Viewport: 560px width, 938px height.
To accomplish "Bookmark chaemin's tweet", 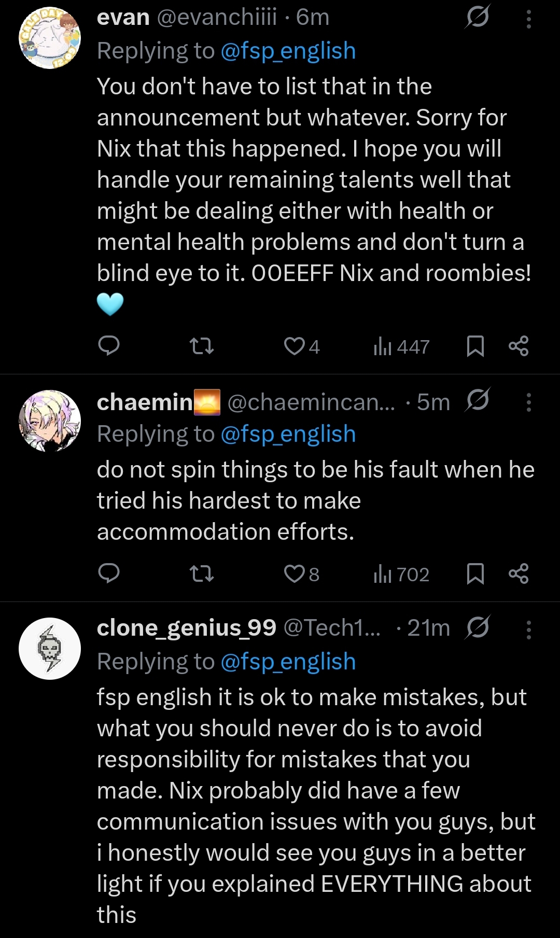I will click(x=475, y=573).
